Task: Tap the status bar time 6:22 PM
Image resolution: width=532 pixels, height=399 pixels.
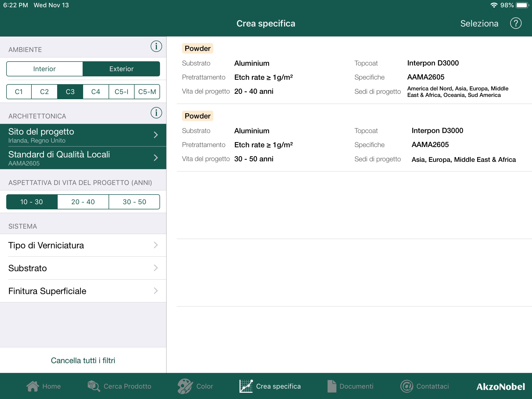Action: coord(16,5)
